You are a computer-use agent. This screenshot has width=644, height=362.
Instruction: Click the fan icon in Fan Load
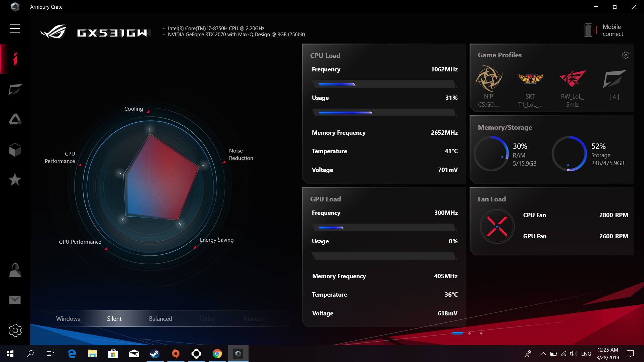497,226
